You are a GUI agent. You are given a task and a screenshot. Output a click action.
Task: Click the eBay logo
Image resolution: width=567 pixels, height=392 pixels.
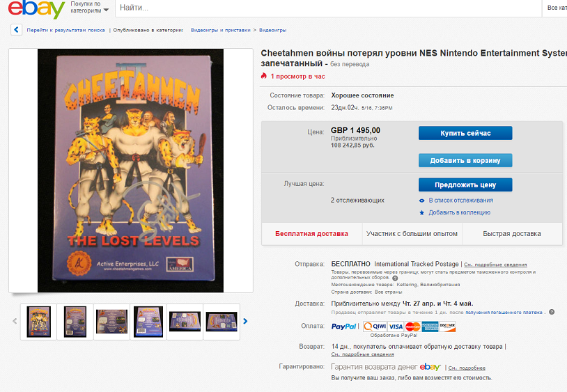(x=36, y=8)
